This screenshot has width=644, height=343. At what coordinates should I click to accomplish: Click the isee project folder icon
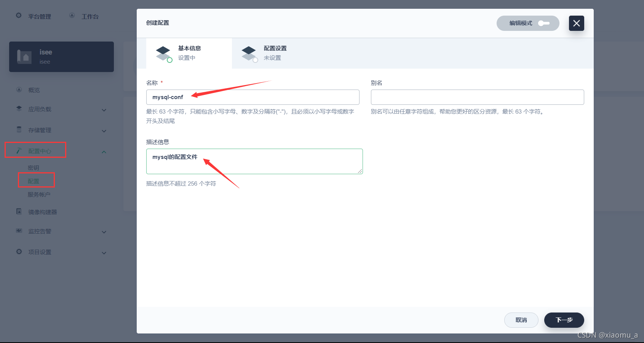click(24, 57)
